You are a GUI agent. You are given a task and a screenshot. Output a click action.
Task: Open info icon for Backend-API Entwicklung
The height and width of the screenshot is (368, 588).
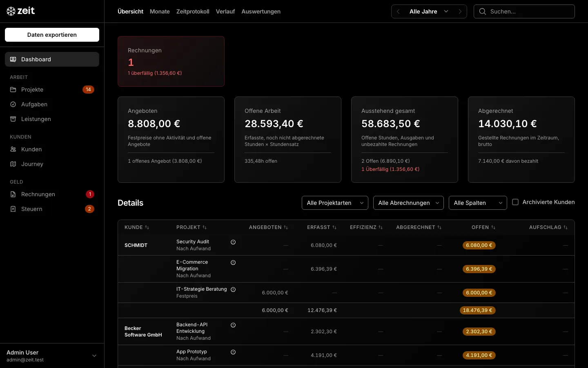coord(233,325)
